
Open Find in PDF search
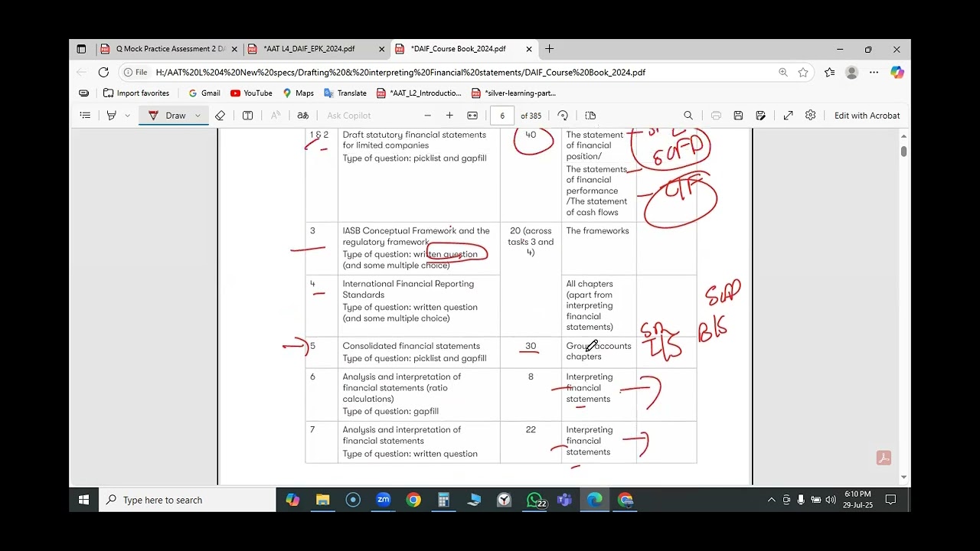pyautogui.click(x=688, y=116)
